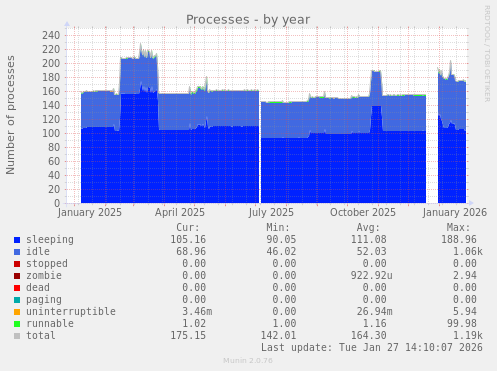Click zombie average value 922.92u

click(x=371, y=276)
